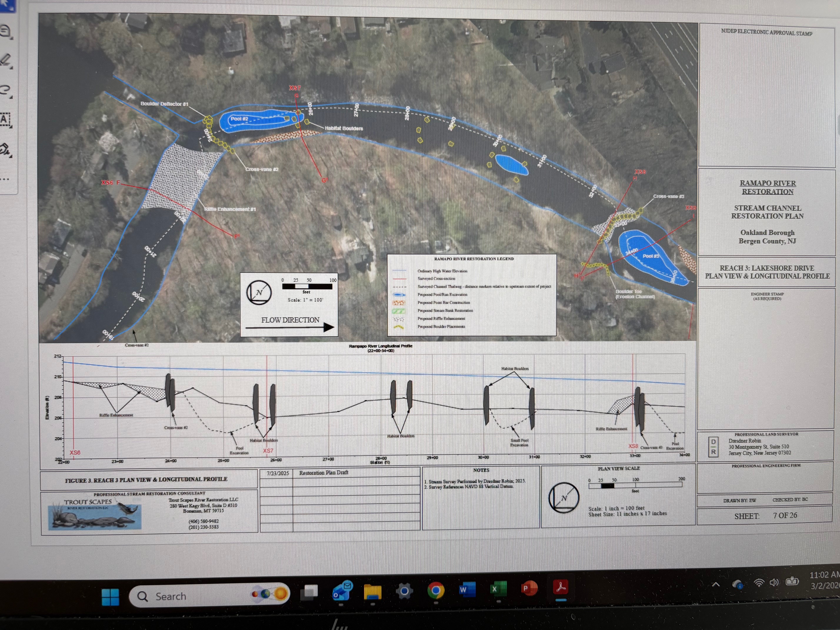Expand the hidden system tray icons chevron
Image resolution: width=840 pixels, height=630 pixels.
point(716,584)
